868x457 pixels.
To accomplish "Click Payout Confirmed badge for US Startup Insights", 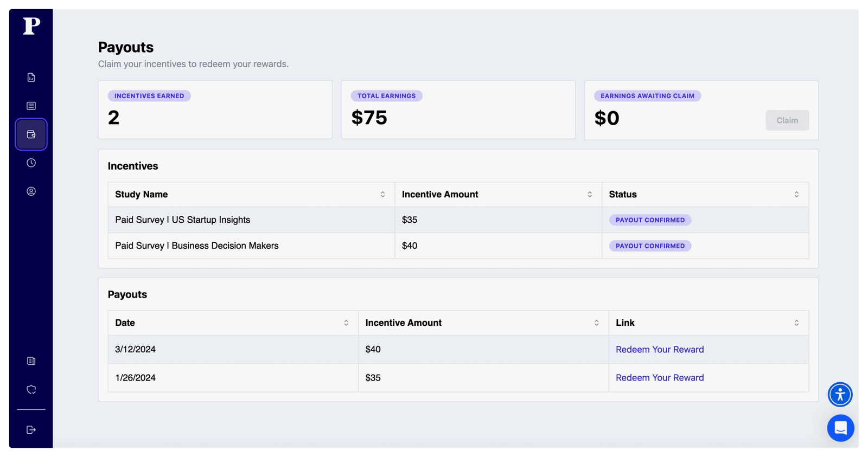I will pos(650,220).
